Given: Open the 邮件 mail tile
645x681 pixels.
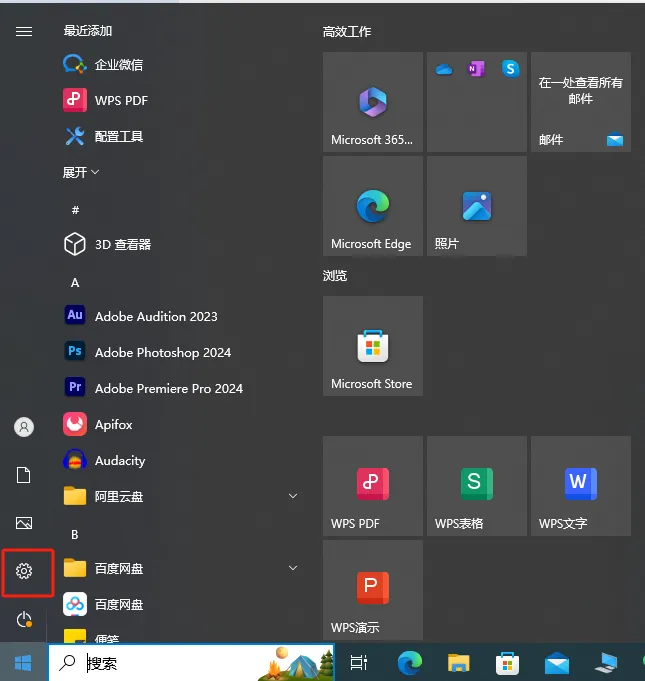Looking at the screenshot, I should [x=580, y=102].
